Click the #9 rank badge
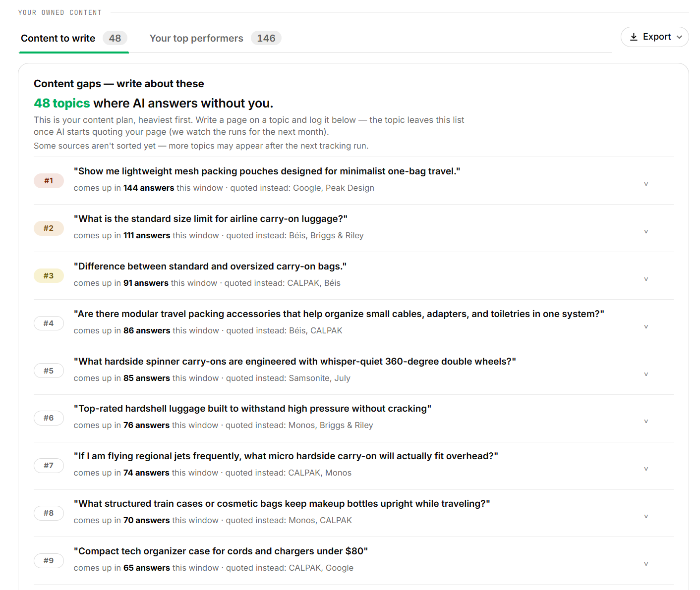Screen dimensions: 700x590 (49, 561)
